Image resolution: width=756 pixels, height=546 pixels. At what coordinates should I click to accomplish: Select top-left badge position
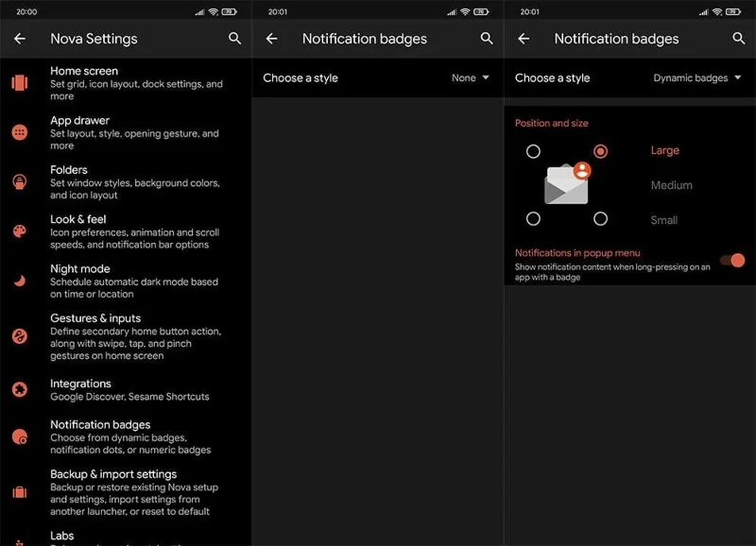(533, 151)
